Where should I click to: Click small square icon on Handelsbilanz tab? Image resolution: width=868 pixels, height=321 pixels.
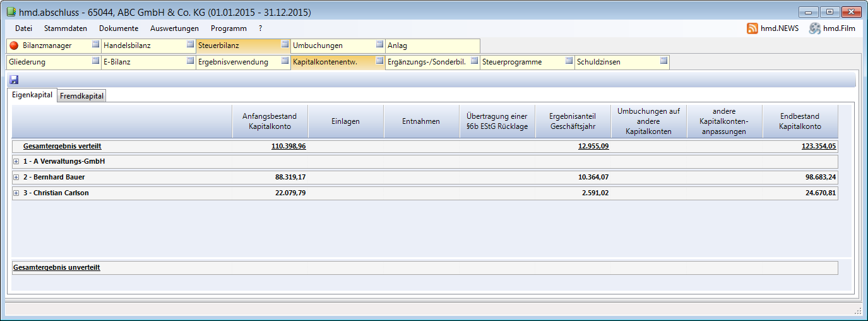[x=190, y=45]
